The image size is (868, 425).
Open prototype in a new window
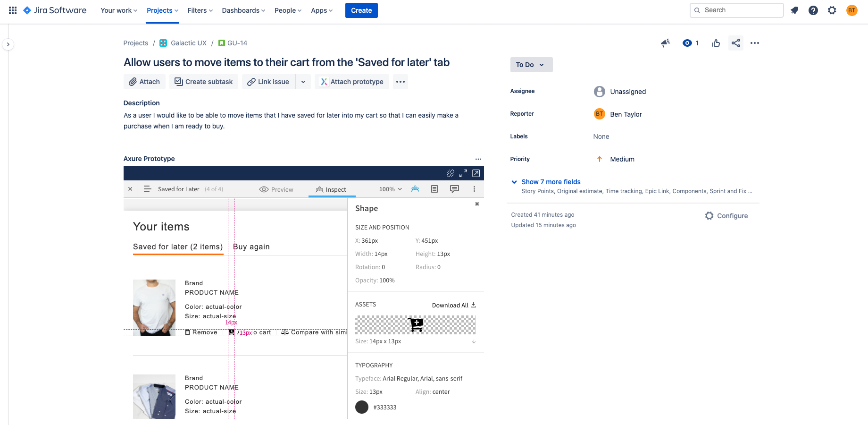(476, 173)
